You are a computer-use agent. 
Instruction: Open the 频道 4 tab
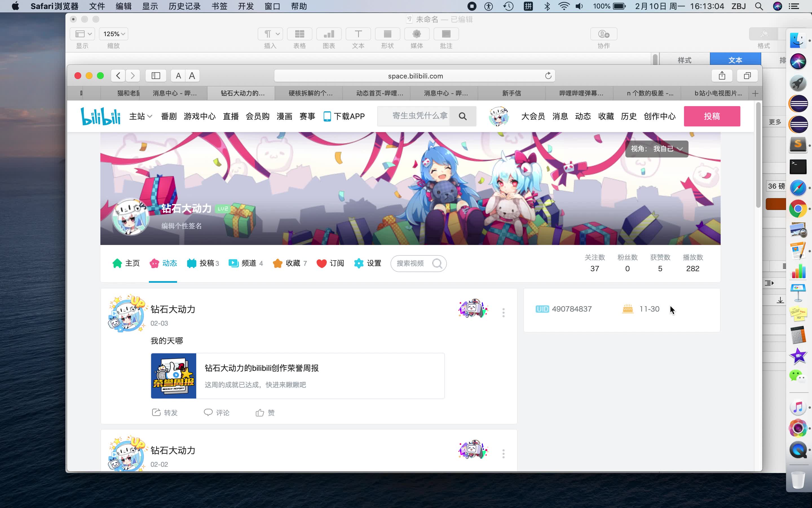245,263
